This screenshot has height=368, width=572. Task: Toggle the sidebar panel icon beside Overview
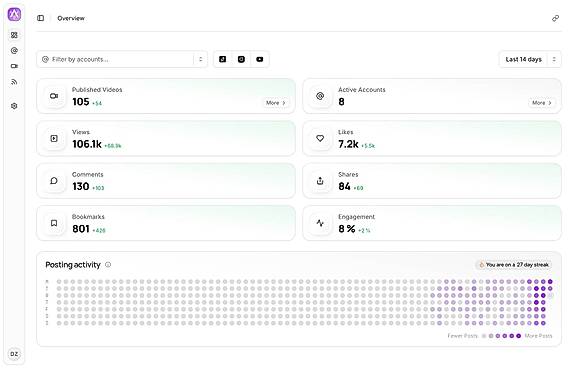click(40, 18)
